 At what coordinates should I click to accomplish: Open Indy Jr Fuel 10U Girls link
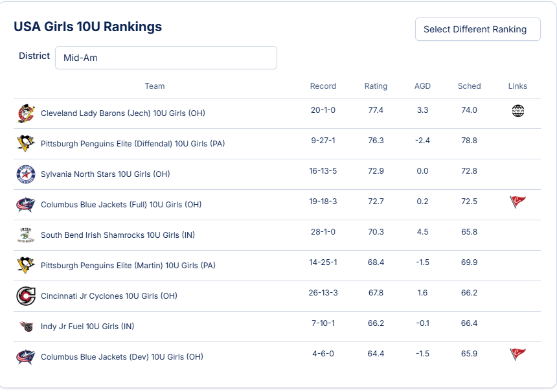coord(87,327)
